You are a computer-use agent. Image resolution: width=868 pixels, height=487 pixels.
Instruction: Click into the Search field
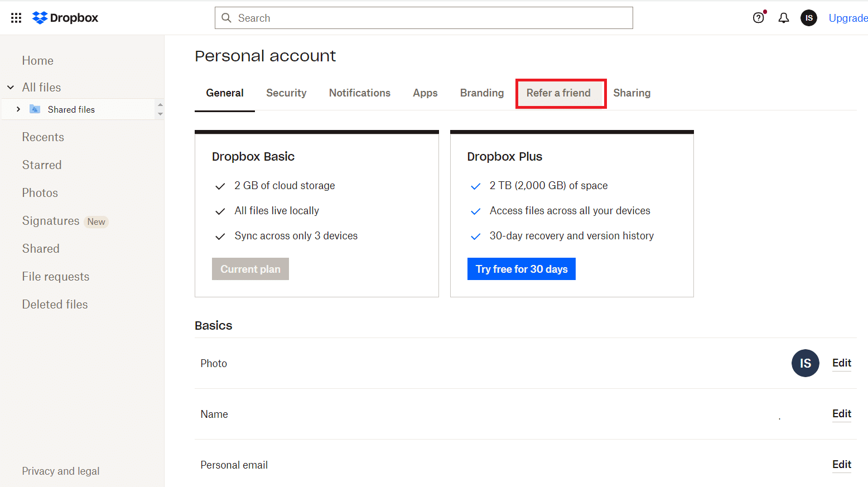pos(424,18)
